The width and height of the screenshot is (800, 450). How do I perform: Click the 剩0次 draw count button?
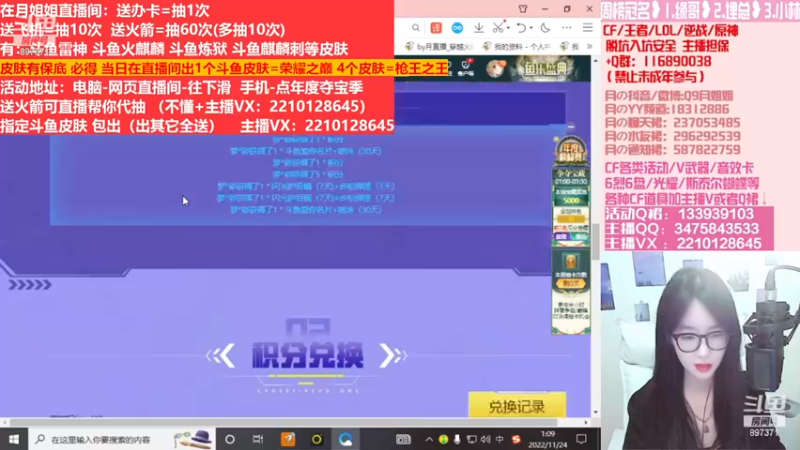tap(571, 283)
